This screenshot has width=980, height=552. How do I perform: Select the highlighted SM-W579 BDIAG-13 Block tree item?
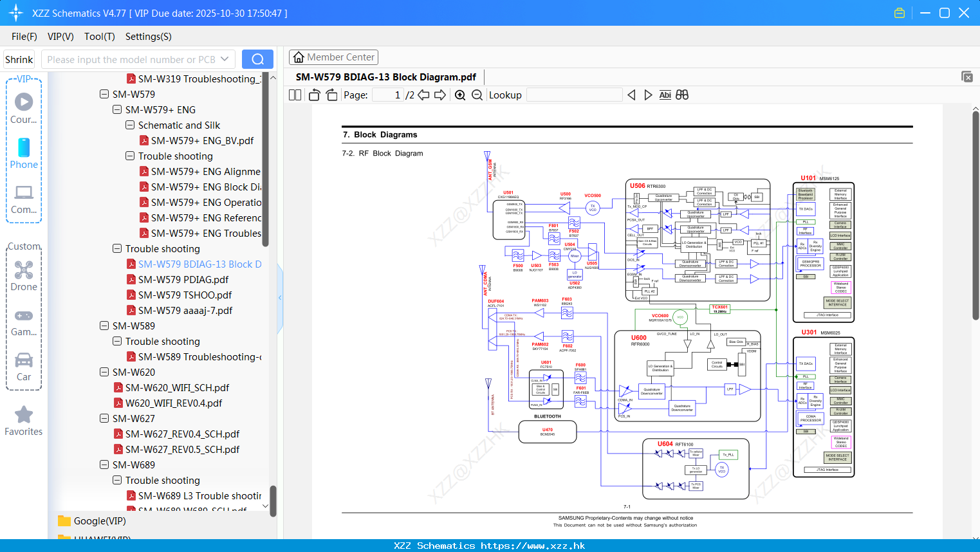coord(194,264)
